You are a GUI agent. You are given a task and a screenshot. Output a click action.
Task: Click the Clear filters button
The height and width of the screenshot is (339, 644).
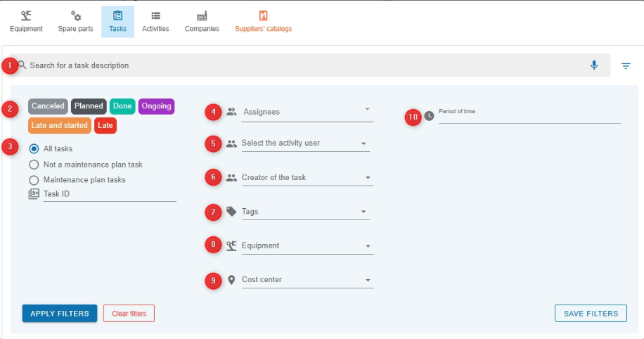[x=129, y=313]
